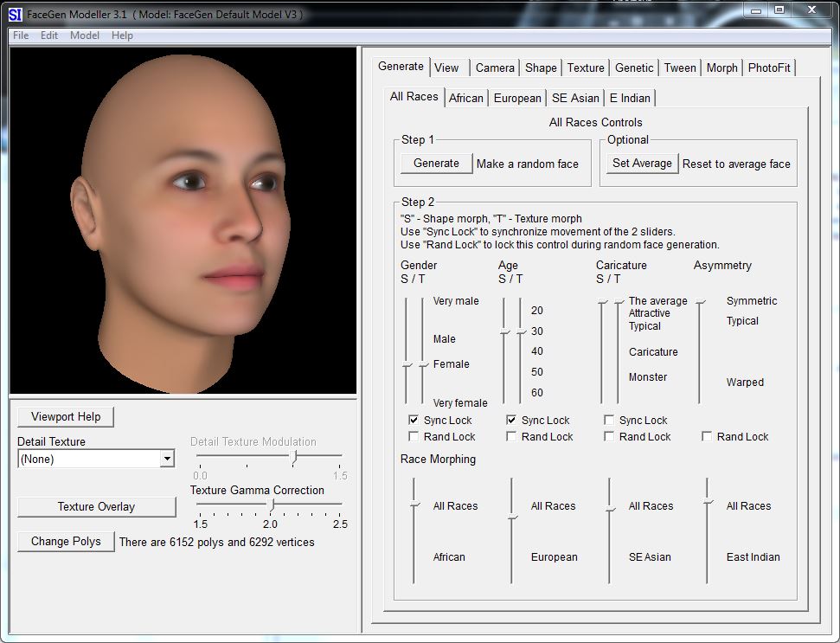Enable the Caricature Sync Lock checkbox

[610, 421]
